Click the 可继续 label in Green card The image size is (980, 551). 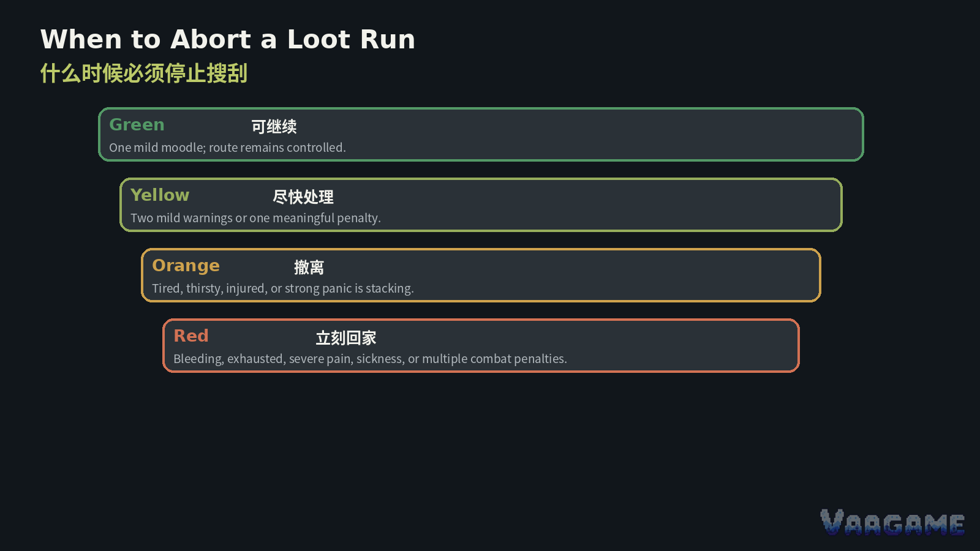274,127
